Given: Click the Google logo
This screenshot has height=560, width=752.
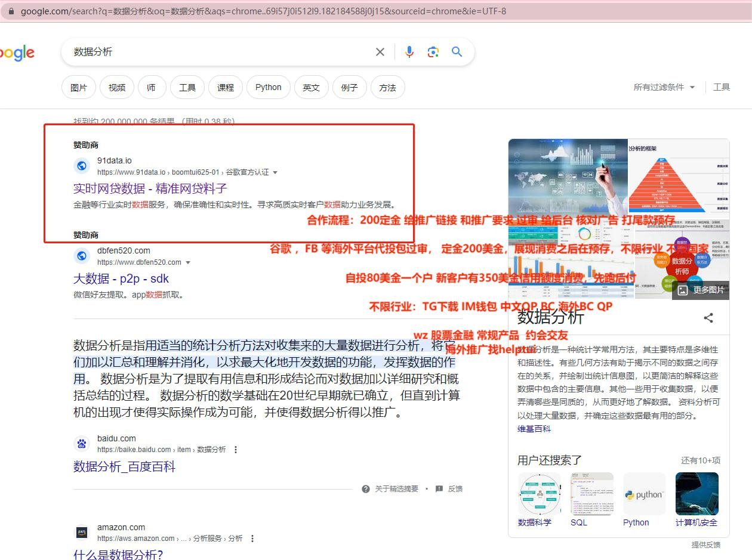Looking at the screenshot, I should pos(17,52).
